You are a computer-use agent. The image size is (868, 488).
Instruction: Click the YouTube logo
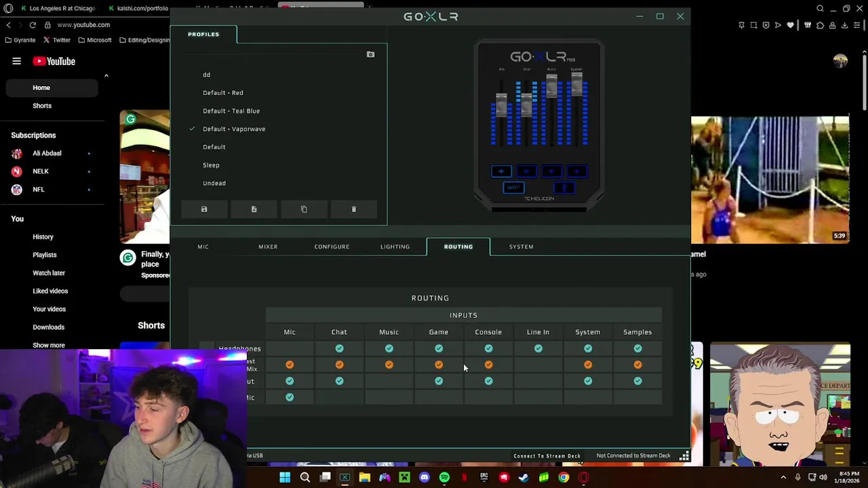pos(54,61)
